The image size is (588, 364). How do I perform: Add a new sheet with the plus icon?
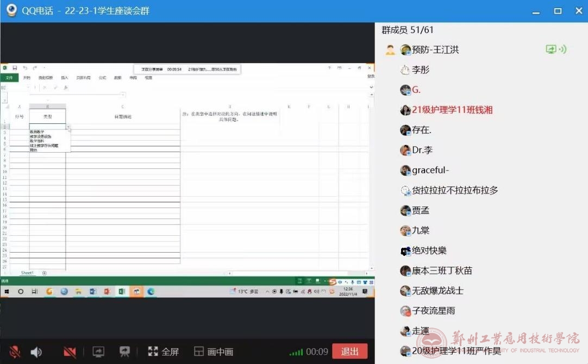point(45,273)
